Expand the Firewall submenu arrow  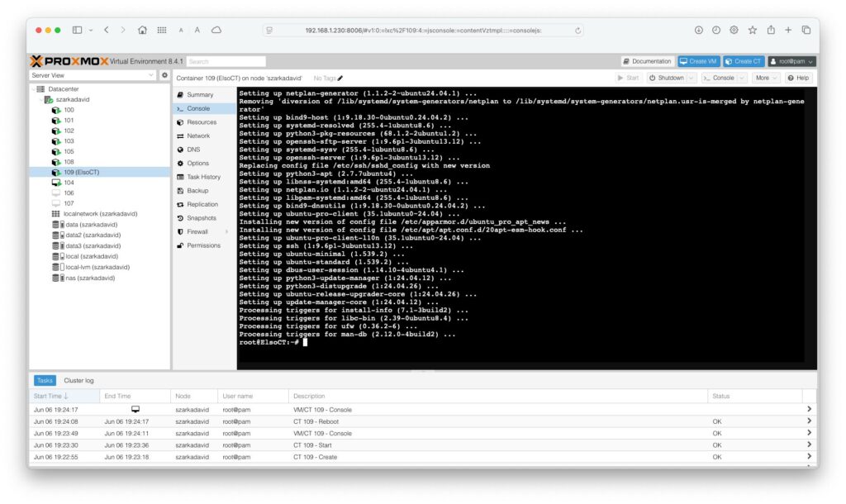[226, 232]
